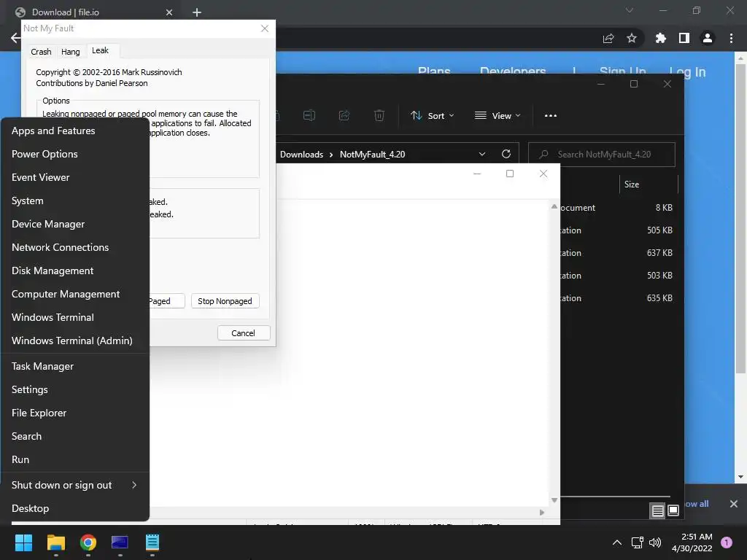
Task: Show Desktop from the Win+X menu
Action: pos(75,508)
